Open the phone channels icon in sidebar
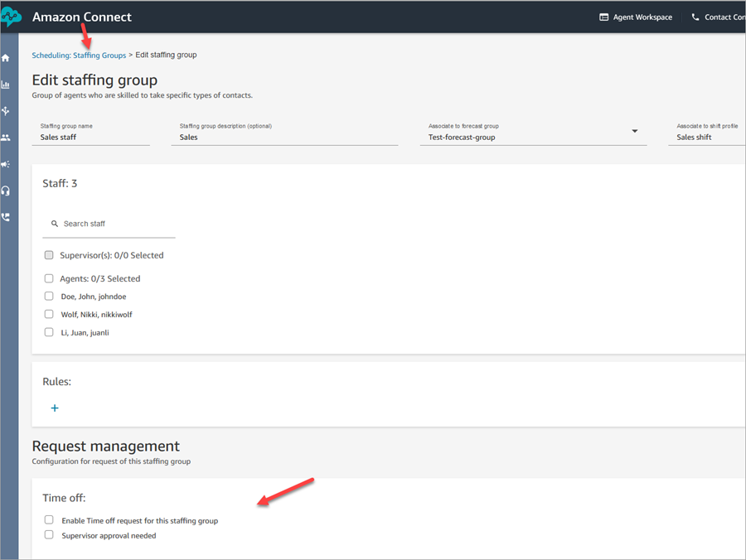This screenshot has width=746, height=560. [6, 217]
